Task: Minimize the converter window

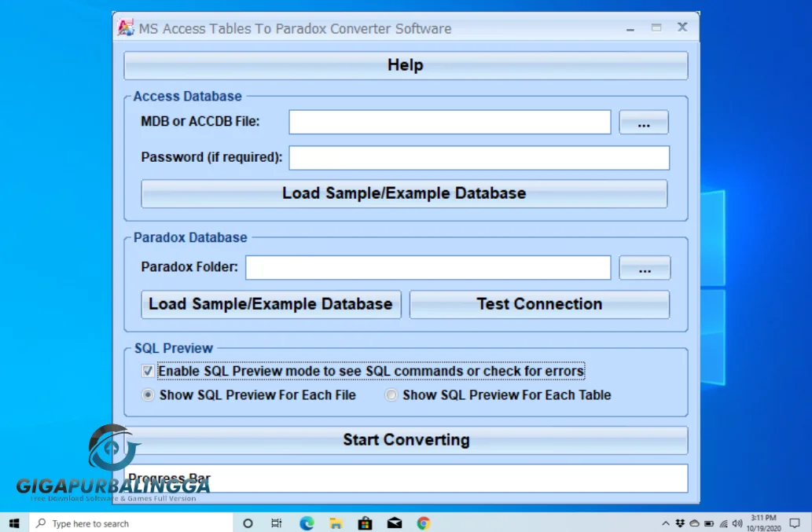Action: (x=630, y=28)
